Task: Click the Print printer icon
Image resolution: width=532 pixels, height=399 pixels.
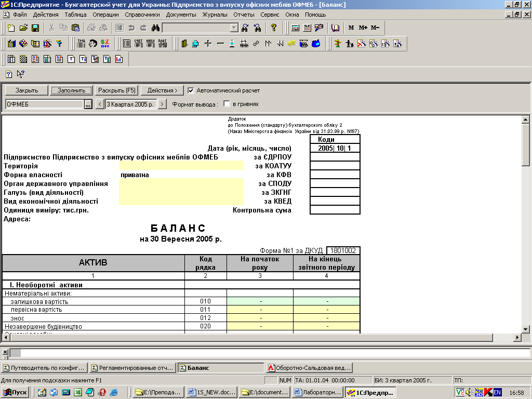Action: tap(91, 28)
